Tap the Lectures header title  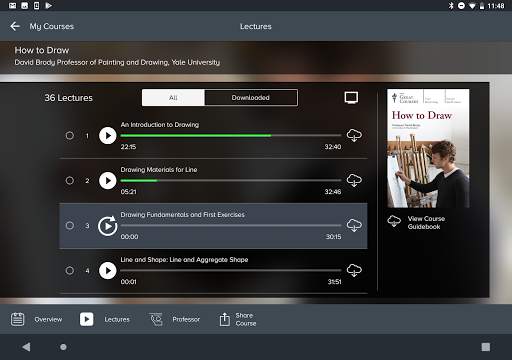coord(256,26)
